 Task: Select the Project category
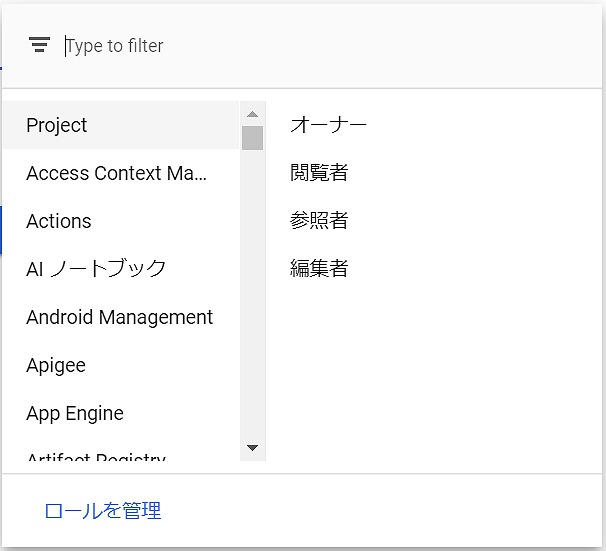[x=121, y=125]
